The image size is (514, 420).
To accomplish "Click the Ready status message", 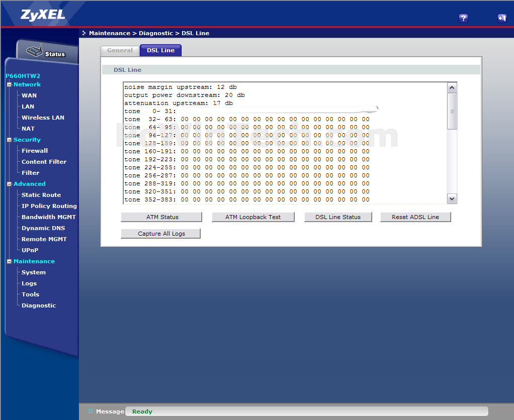I will point(142,411).
